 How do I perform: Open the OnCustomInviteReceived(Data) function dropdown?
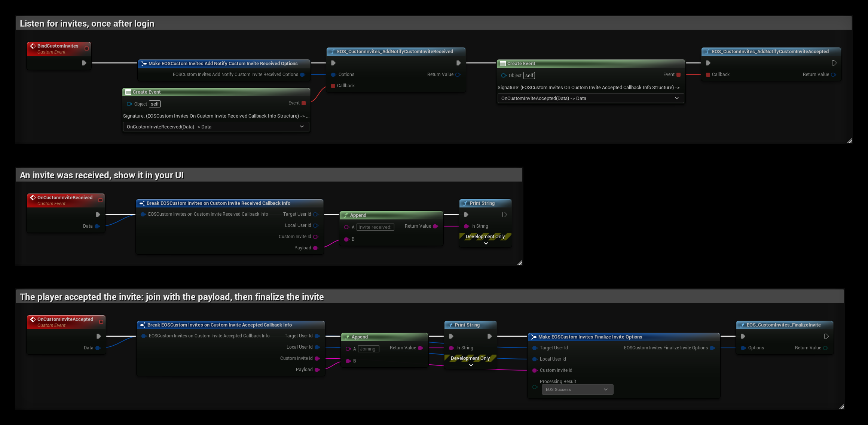click(x=216, y=127)
